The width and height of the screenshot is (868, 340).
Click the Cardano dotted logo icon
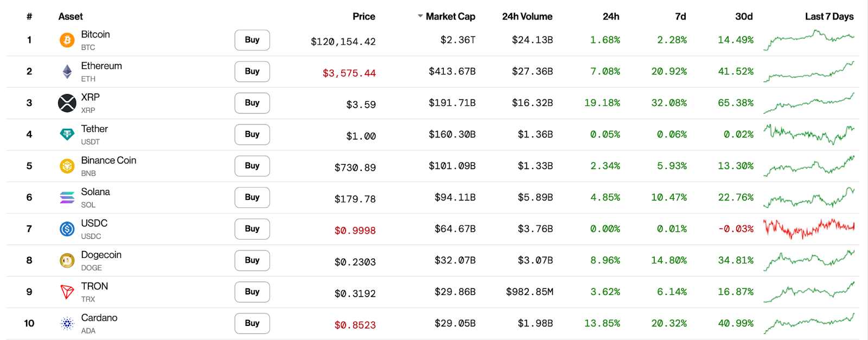[x=67, y=324]
